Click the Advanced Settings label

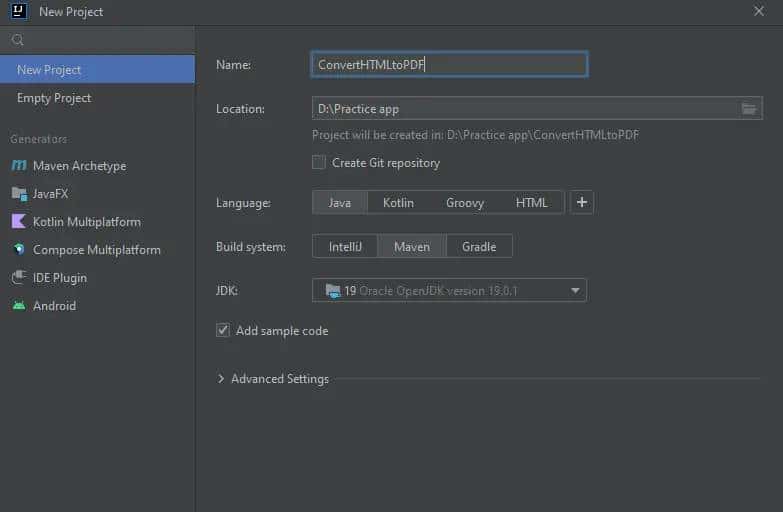click(x=280, y=379)
